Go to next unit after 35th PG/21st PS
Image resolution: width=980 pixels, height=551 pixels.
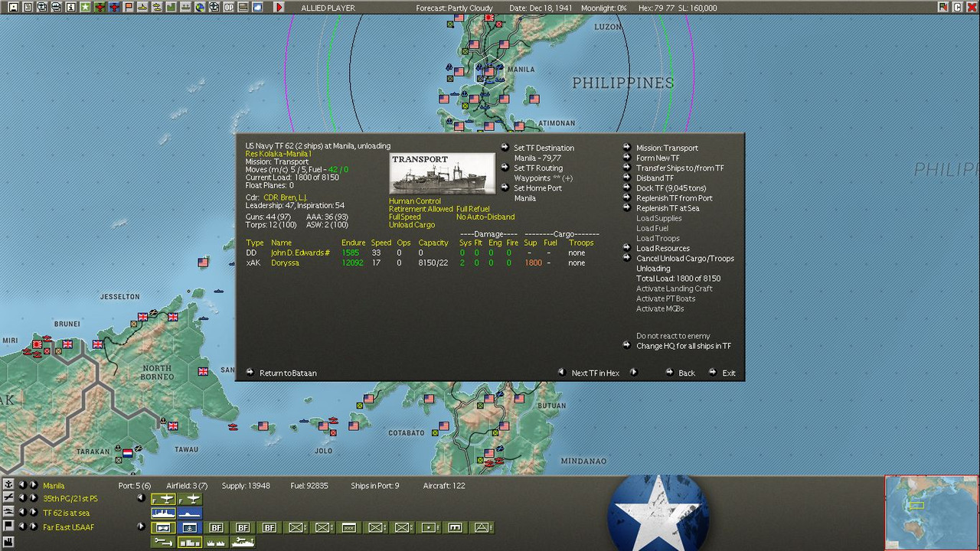34,498
